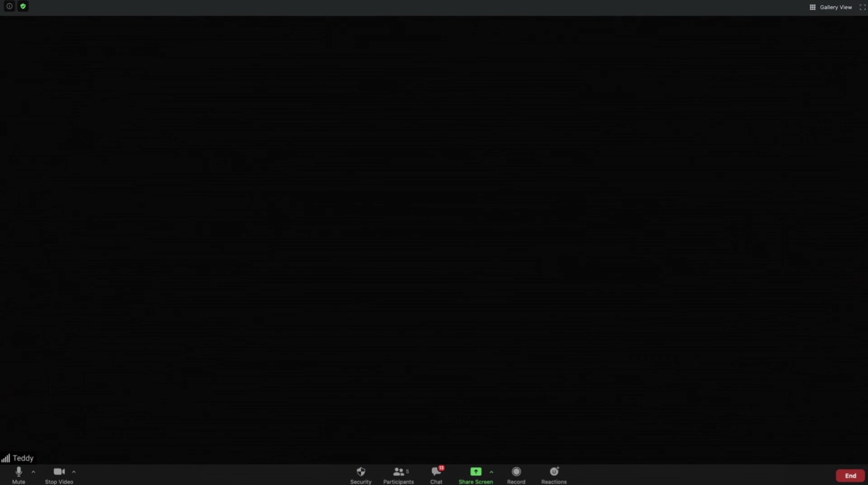
Task: Click the green encryption shield icon
Action: 23,6
